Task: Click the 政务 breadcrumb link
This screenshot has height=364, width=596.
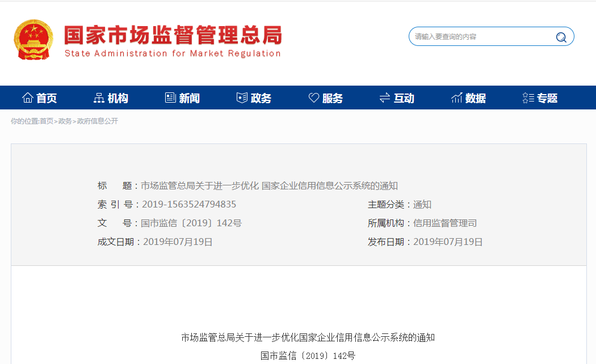Action: (x=65, y=121)
